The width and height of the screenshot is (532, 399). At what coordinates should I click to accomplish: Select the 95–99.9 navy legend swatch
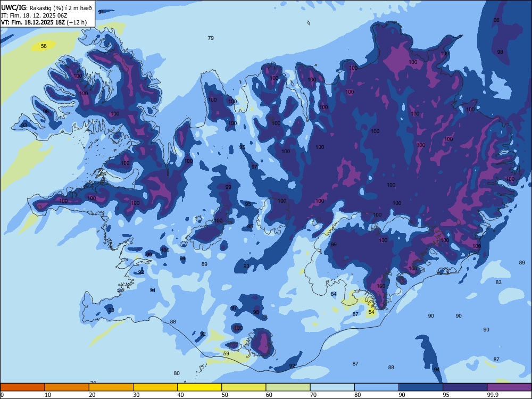[x=465, y=387]
